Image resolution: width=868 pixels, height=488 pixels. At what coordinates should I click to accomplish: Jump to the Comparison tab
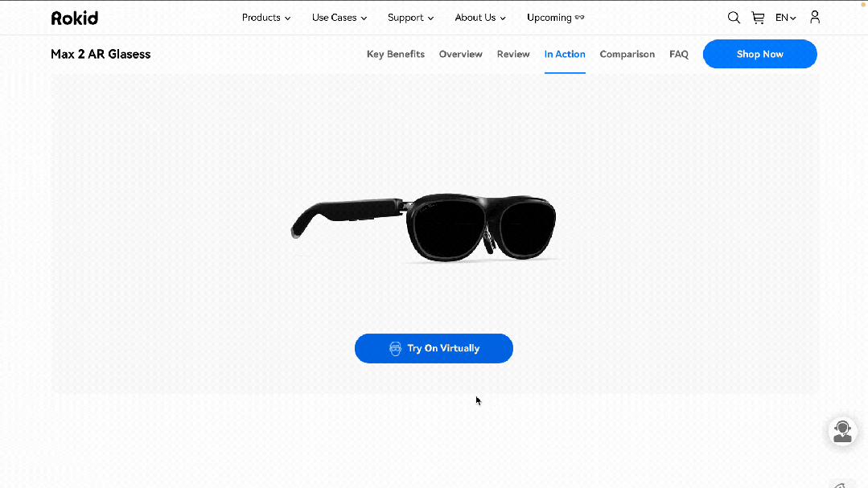627,55
